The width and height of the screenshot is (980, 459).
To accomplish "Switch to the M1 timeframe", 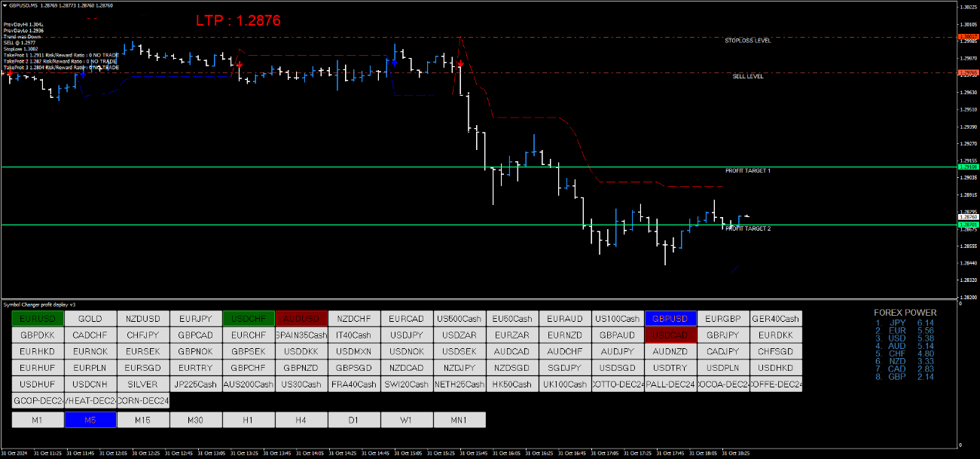I will [x=38, y=420].
